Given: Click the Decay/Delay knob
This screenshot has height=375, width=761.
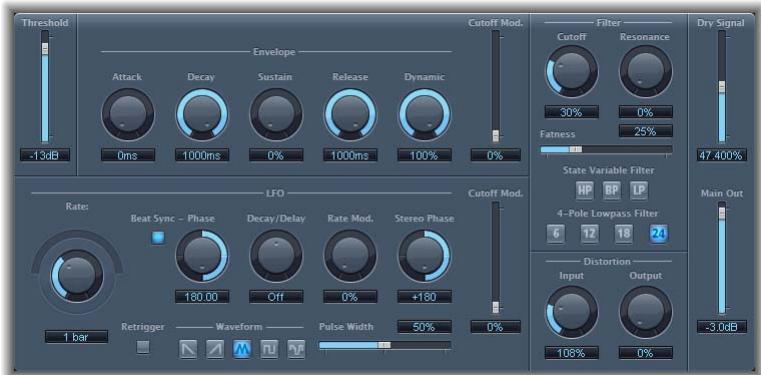Looking at the screenshot, I should click(x=276, y=256).
